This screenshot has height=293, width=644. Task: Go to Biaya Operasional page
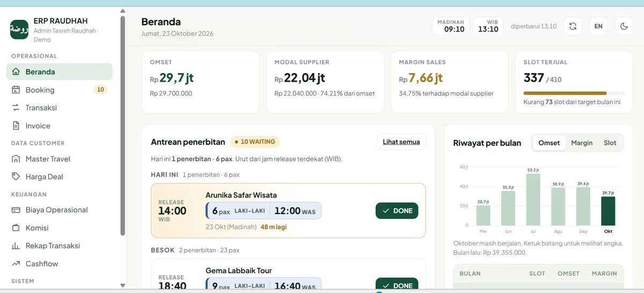pos(60,210)
